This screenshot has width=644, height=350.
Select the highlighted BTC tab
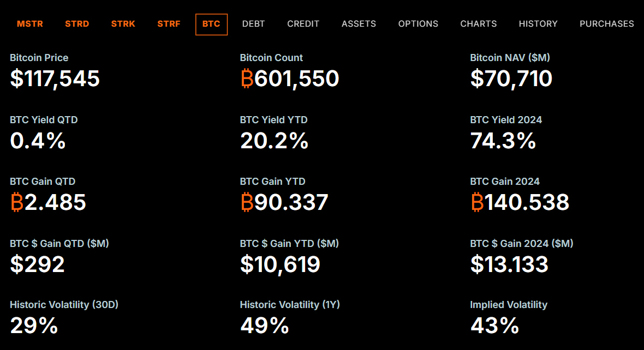click(211, 23)
